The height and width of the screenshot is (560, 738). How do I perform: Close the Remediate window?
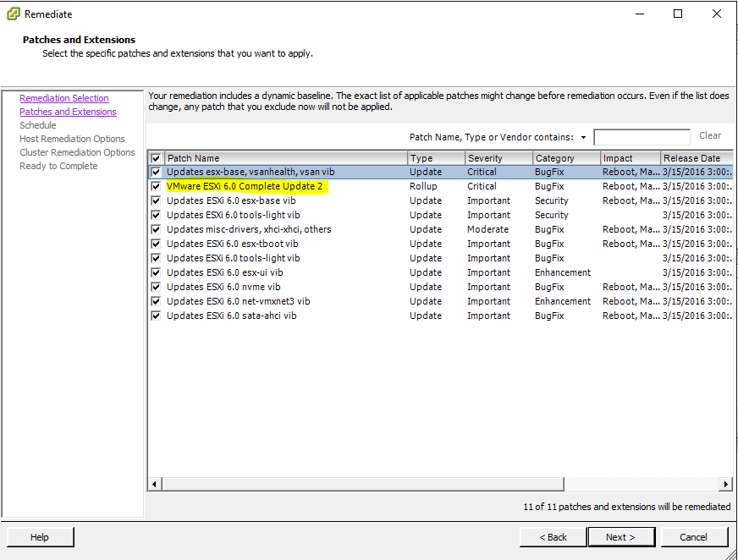click(716, 14)
